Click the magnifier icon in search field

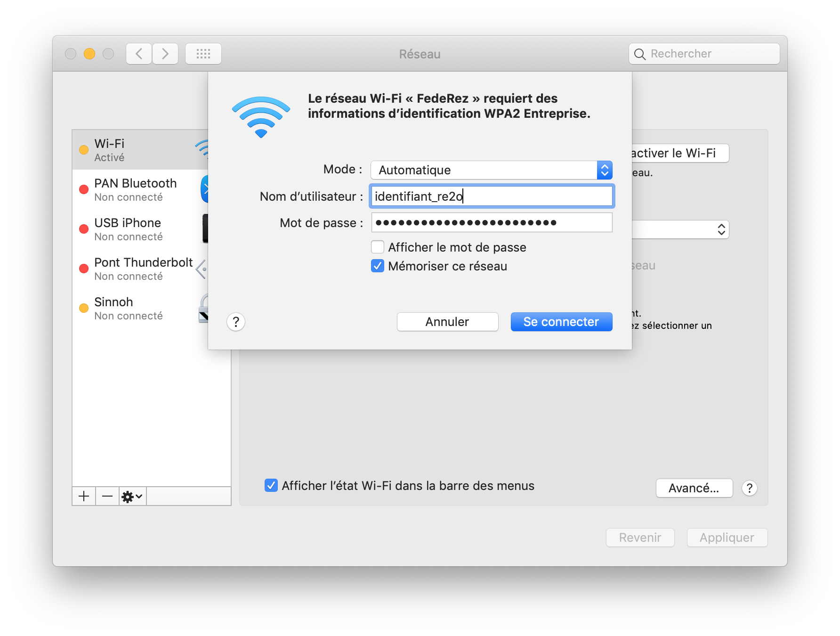pyautogui.click(x=639, y=54)
